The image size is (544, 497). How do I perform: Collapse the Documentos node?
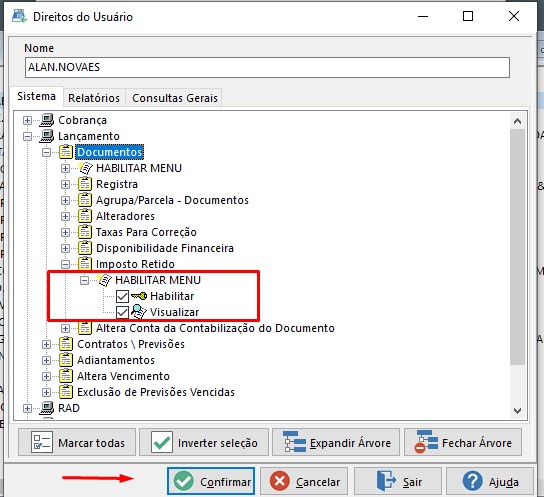pyautogui.click(x=46, y=152)
